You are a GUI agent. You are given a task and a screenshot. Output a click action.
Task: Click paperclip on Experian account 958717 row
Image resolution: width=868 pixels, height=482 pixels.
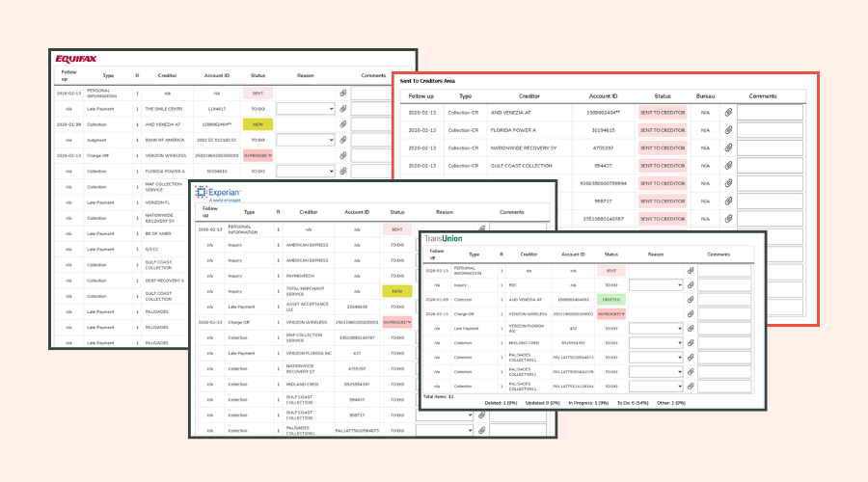point(481,415)
